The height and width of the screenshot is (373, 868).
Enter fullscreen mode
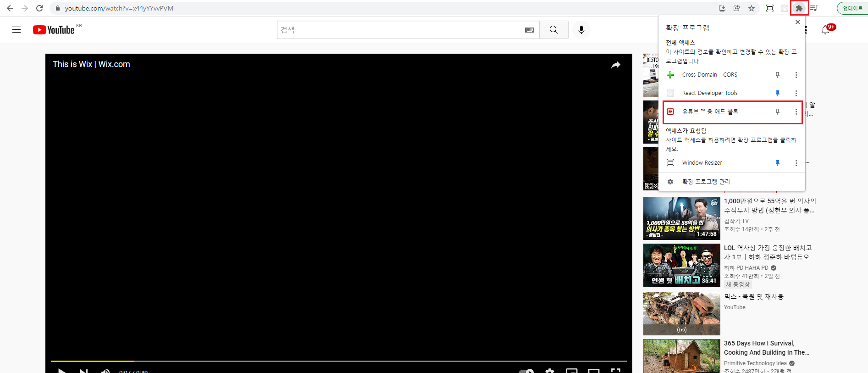616,371
